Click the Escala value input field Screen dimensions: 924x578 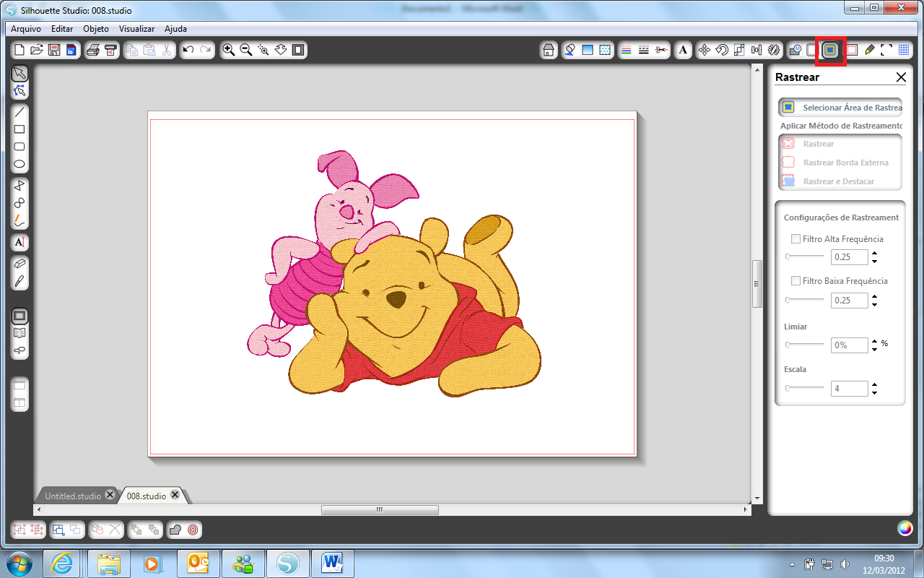point(849,389)
